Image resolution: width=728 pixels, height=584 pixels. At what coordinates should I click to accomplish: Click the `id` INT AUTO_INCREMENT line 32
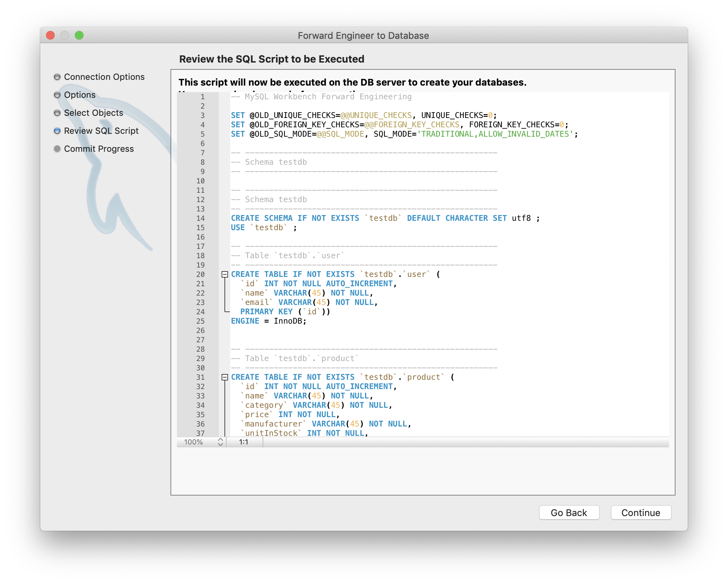[319, 387]
